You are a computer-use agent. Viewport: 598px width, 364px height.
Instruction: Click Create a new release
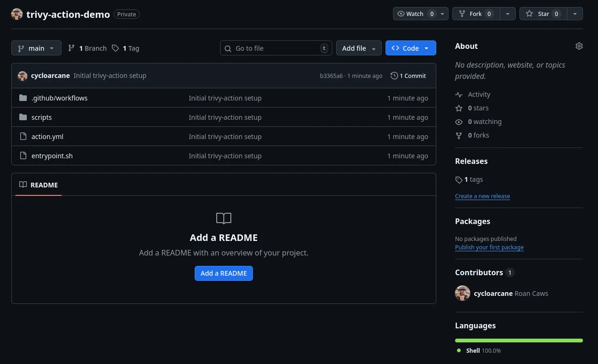[x=482, y=196]
